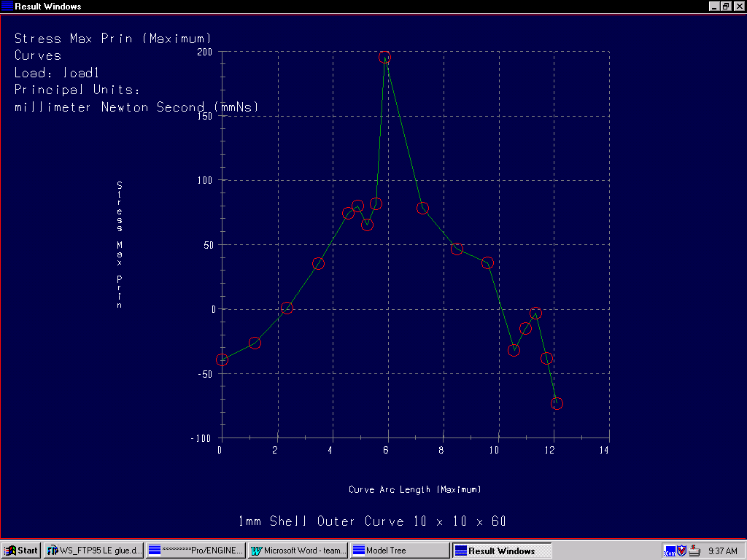
Task: Click the 'Curve Arc Length (Maximum)' axis label
Action: tap(414, 489)
